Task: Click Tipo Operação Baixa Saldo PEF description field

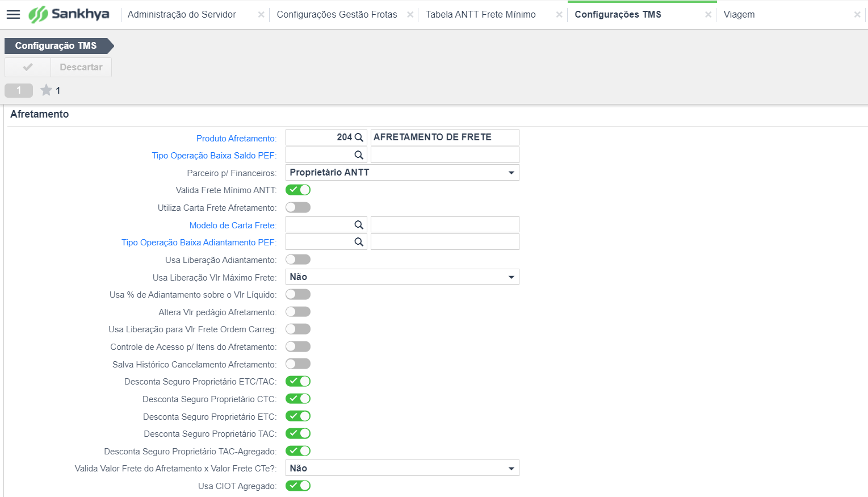Action: (x=445, y=155)
